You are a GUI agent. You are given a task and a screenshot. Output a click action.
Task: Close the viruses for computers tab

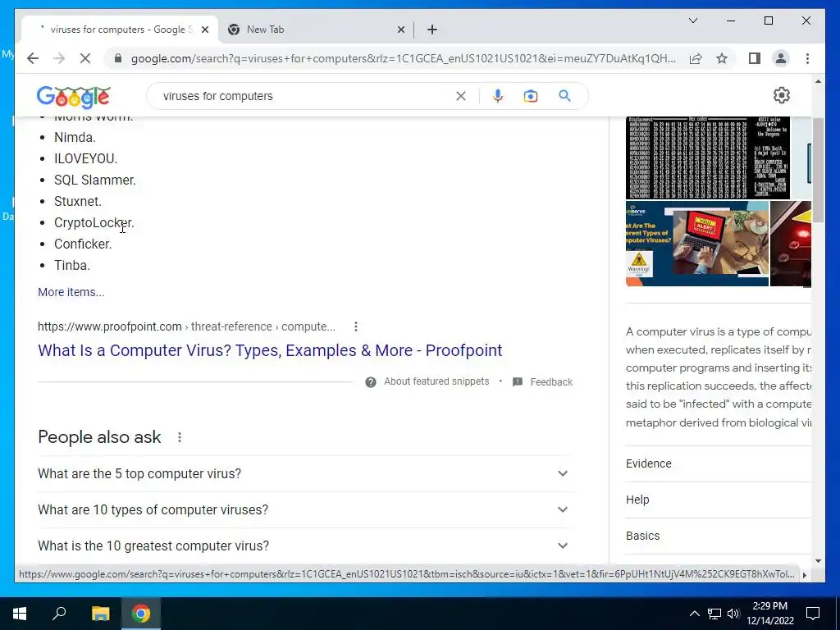(204, 30)
